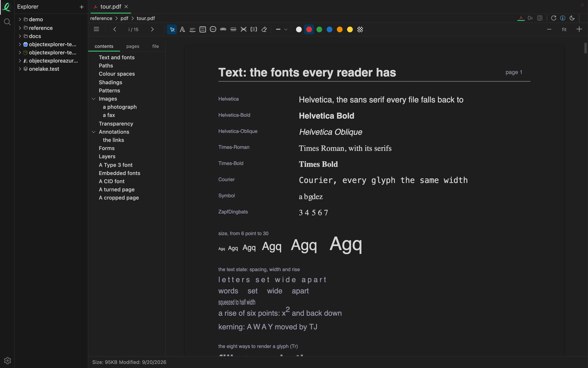Expand the docs folder
Image resolution: width=588 pixels, height=368 pixels.
[x=20, y=36]
